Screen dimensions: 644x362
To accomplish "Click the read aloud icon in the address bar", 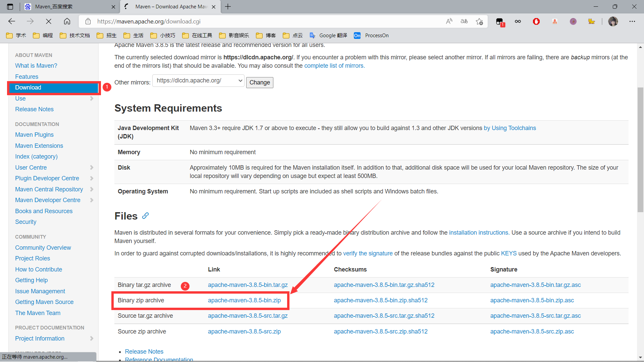I will click(449, 21).
